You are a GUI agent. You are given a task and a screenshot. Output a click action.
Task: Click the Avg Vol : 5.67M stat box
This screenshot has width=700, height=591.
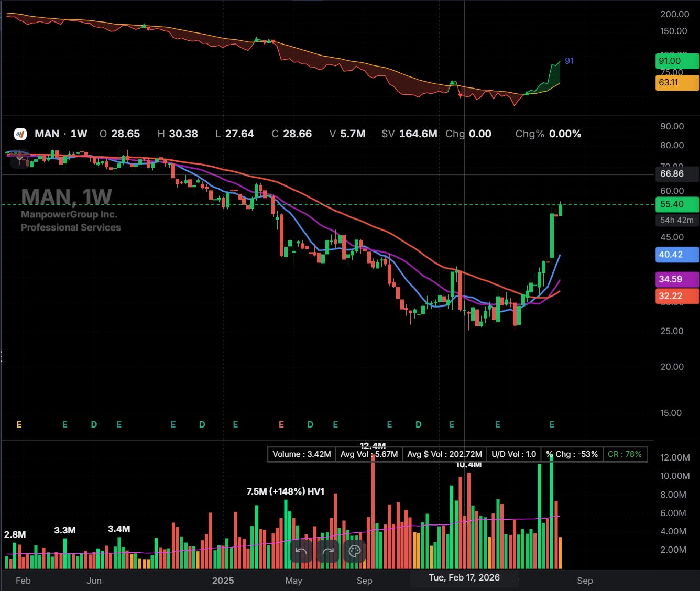[369, 454]
